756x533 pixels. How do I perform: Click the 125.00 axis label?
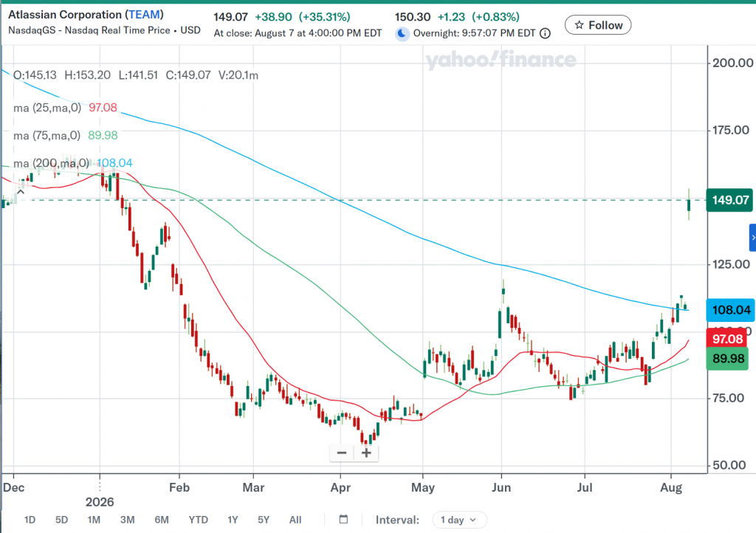(732, 264)
